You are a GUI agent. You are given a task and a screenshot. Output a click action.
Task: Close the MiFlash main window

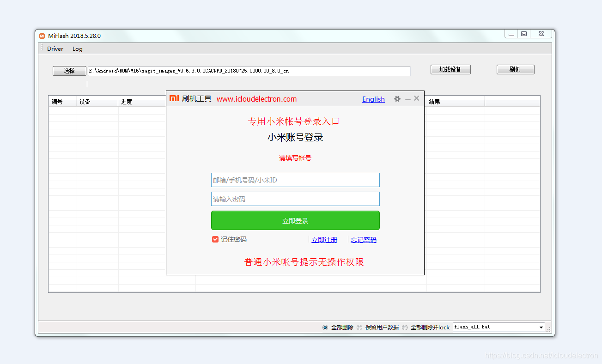[x=541, y=34]
